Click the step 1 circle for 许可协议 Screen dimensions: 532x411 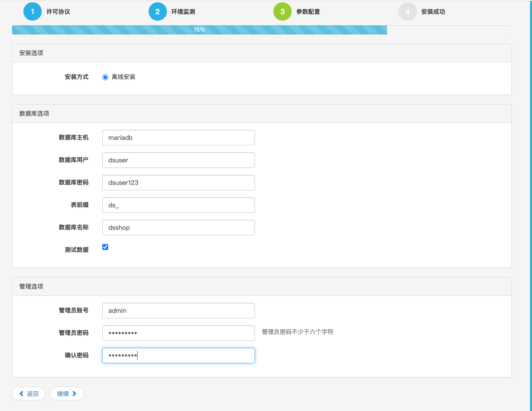pyautogui.click(x=33, y=11)
